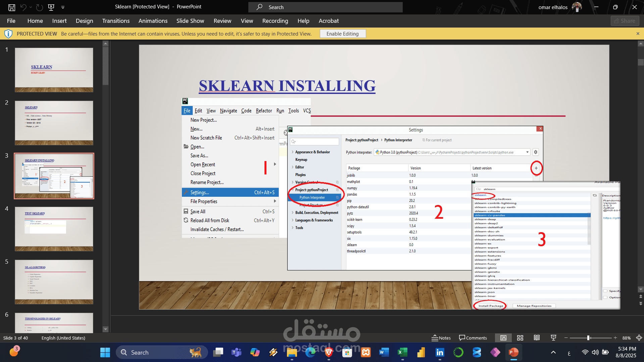Toggle the Comments pane
The width and height of the screenshot is (644, 362).
click(x=473, y=338)
